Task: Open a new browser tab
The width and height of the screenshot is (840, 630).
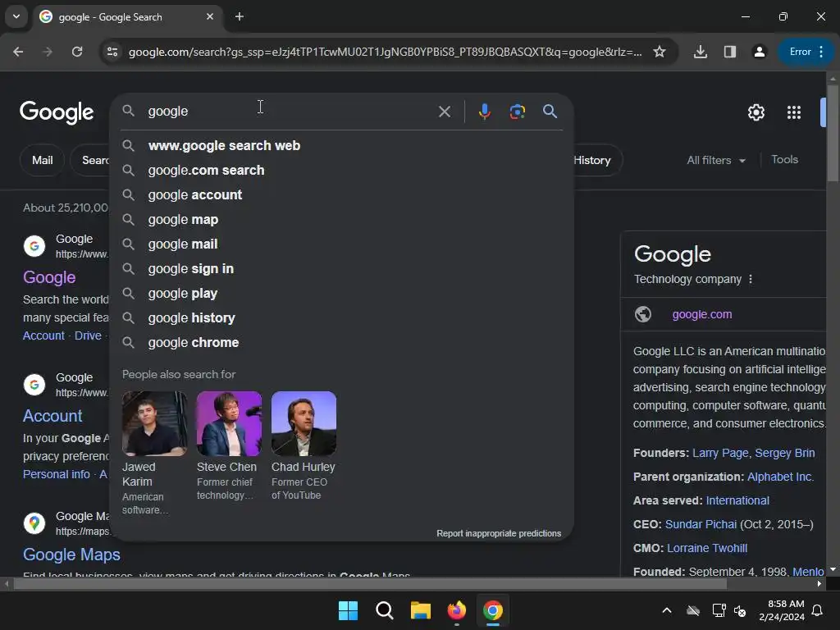Action: point(240,16)
